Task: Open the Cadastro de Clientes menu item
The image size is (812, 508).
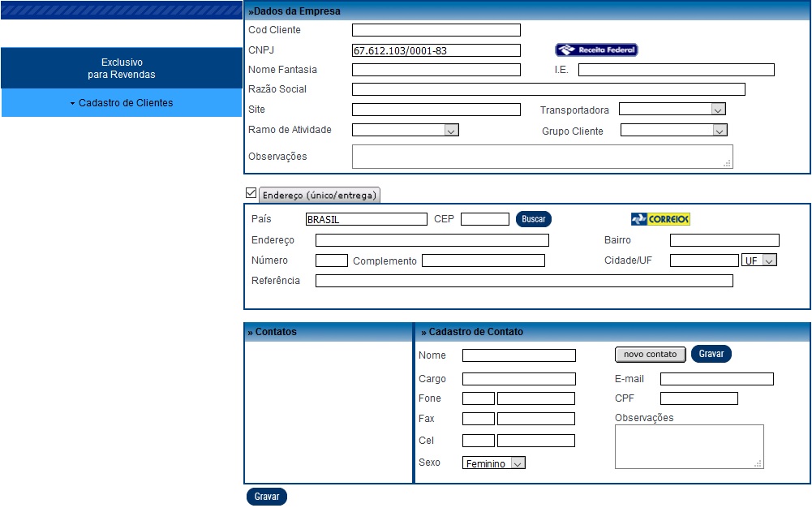Action: point(122,103)
